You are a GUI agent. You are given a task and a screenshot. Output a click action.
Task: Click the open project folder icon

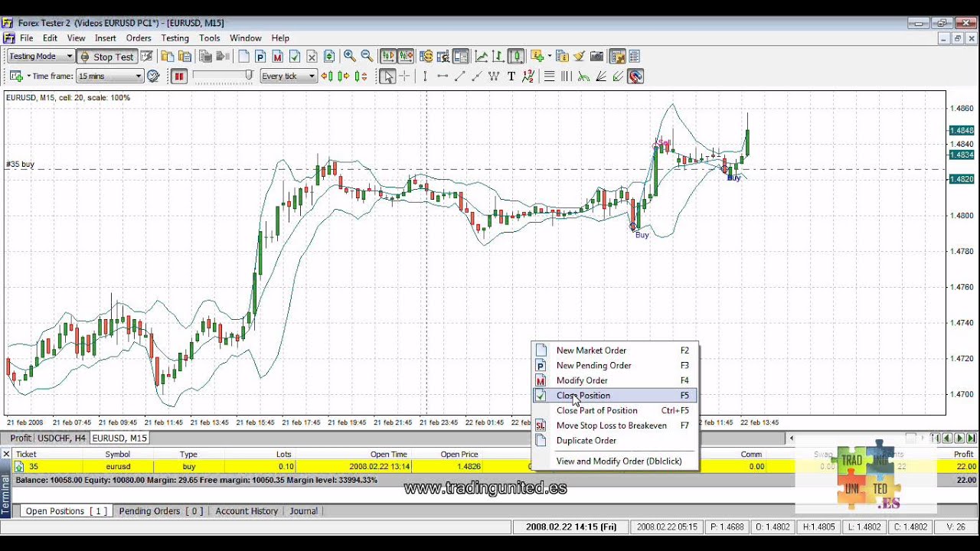(166, 56)
